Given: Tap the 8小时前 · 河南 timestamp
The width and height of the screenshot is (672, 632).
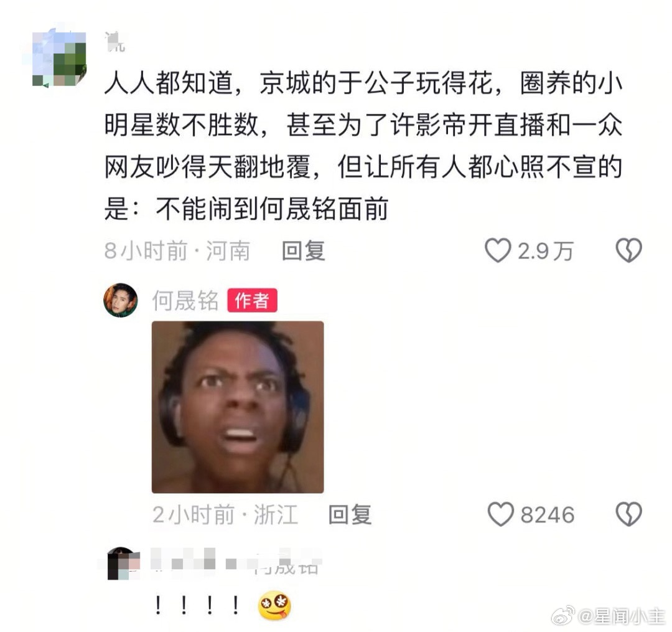Looking at the screenshot, I should pyautogui.click(x=177, y=251).
